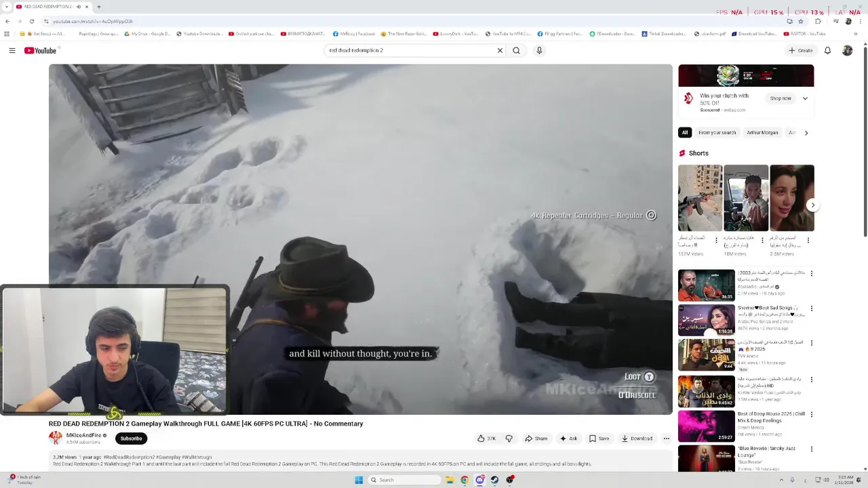Run search with the magnifier button
The width and height of the screenshot is (868, 488).
[516, 50]
